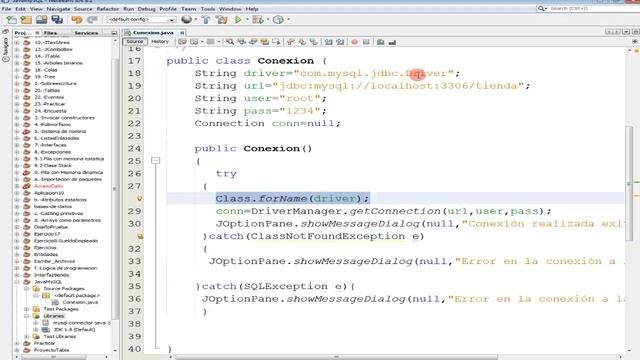The height and width of the screenshot is (360, 640).
Task: Collapse the JavaMySQL project node
Action: click(17, 282)
